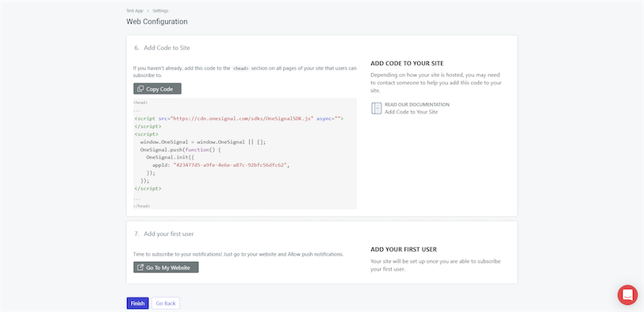Click the Go Back button
Viewport: 644px width, 312px height.
166,303
